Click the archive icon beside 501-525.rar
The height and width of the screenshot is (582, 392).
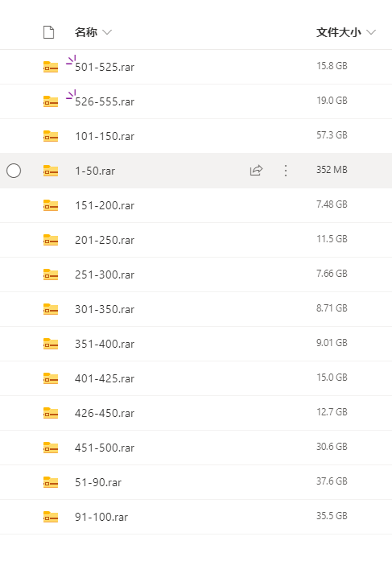pos(51,67)
